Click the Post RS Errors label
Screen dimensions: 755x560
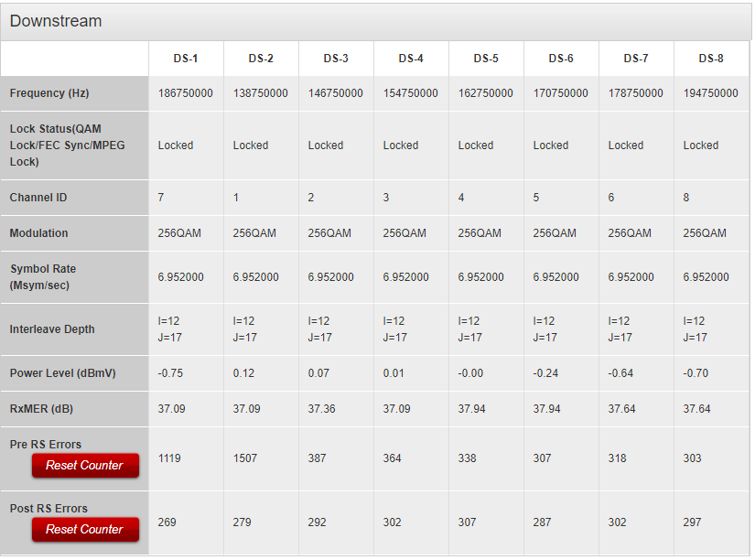pyautogui.click(x=49, y=508)
